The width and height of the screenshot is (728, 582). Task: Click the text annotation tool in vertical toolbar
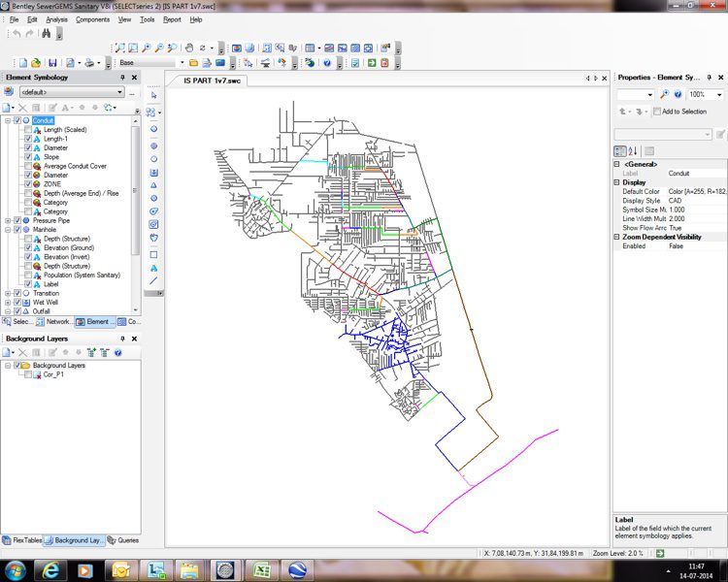coord(154,267)
